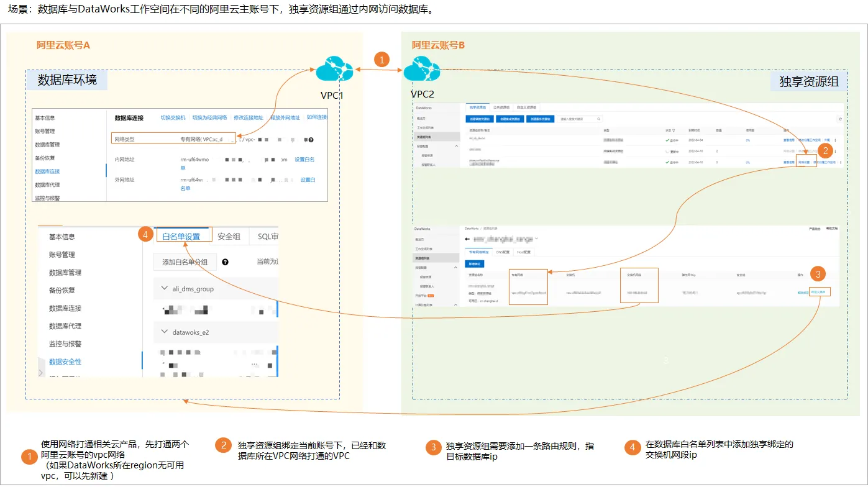Open the 安全组 tab
The width and height of the screenshot is (868, 487).
tap(229, 236)
